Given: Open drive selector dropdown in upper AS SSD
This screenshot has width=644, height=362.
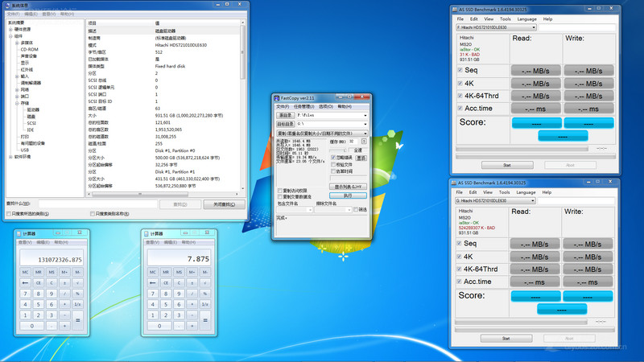Looking at the screenshot, I should click(532, 27).
